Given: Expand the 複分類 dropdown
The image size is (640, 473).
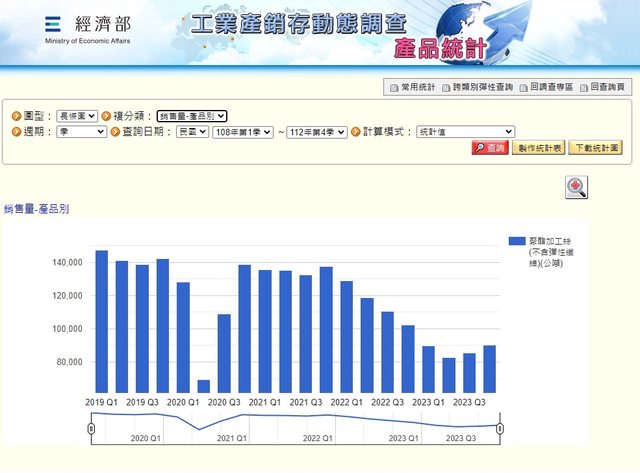Looking at the screenshot, I should pos(192,116).
